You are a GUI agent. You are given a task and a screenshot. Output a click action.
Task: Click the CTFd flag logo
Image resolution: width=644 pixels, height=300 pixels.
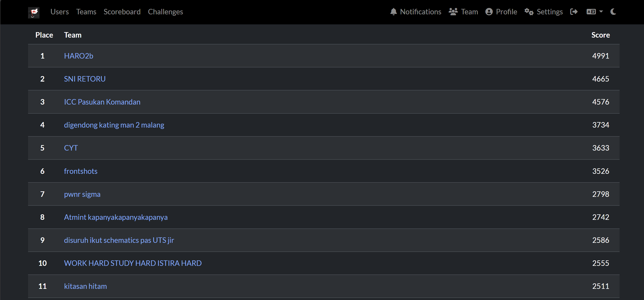pyautogui.click(x=34, y=12)
